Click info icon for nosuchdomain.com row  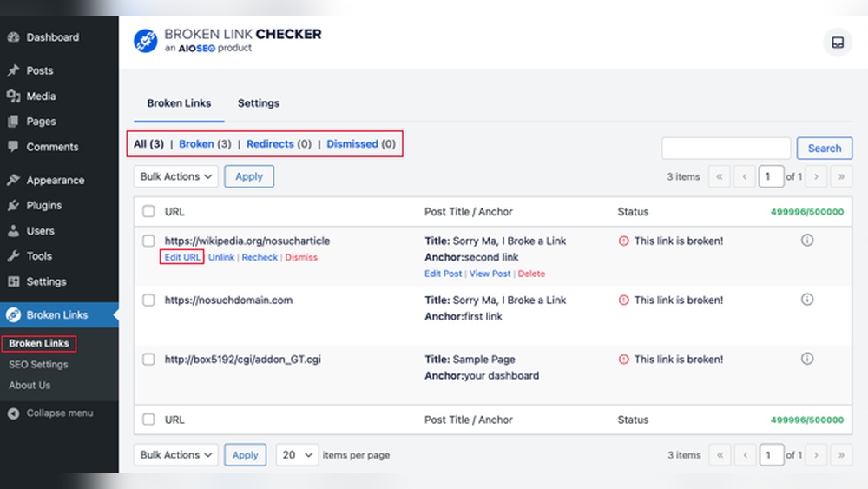806,300
